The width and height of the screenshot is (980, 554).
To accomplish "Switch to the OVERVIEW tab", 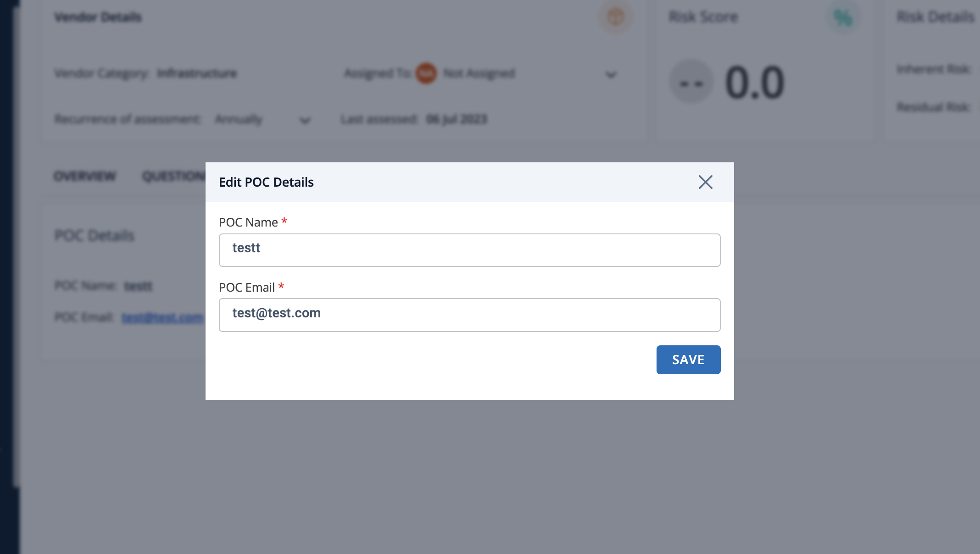I will coord(85,176).
